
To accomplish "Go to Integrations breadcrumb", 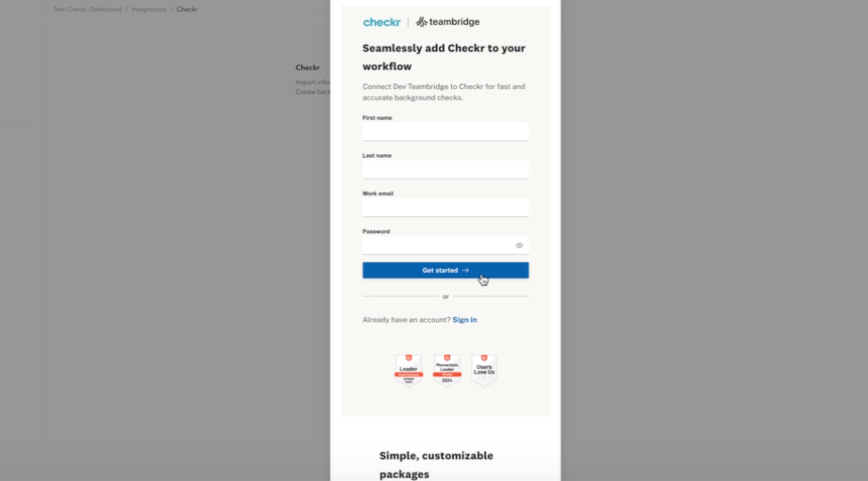I will coord(149,9).
